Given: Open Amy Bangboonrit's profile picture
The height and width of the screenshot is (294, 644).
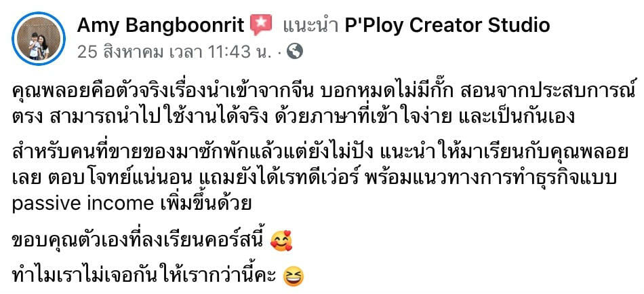Looking at the screenshot, I should click(x=38, y=39).
